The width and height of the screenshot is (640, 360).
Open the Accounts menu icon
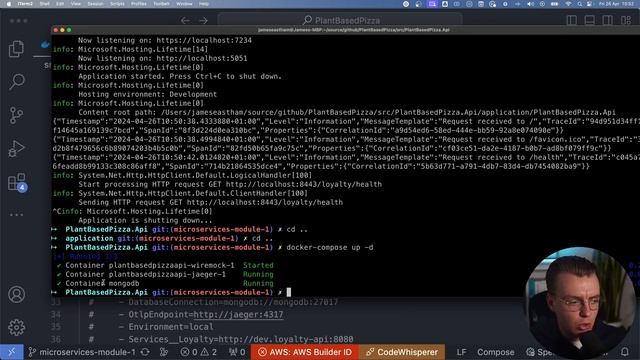point(16,294)
